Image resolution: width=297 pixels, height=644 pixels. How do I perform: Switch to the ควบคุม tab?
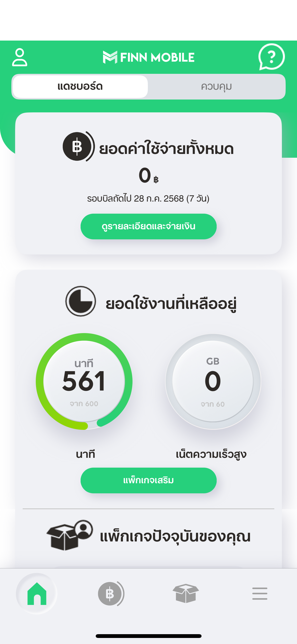(x=216, y=87)
